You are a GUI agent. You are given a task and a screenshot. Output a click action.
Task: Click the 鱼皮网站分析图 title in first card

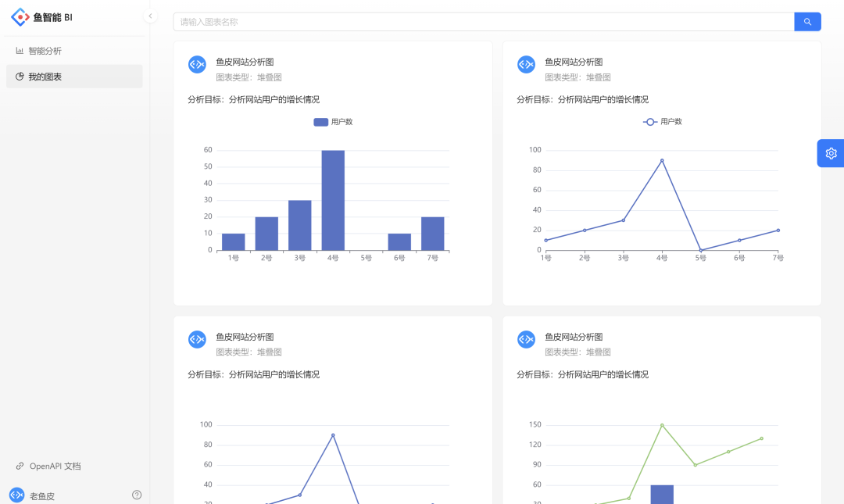point(245,62)
